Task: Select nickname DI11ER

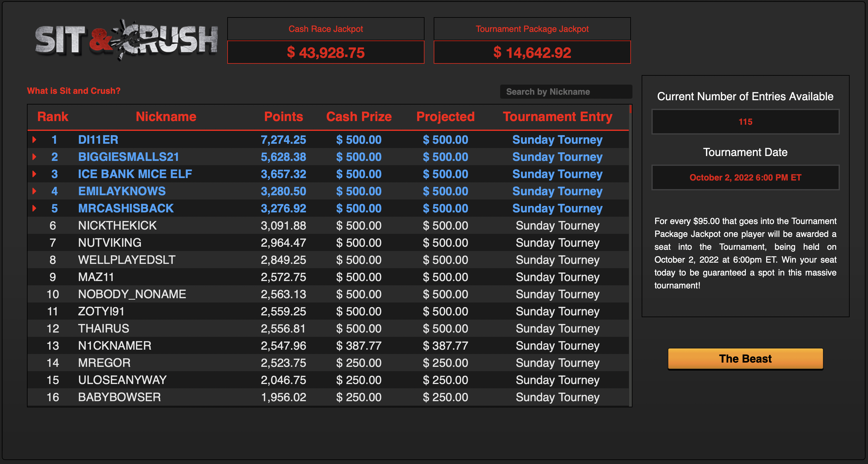Action: click(x=98, y=140)
